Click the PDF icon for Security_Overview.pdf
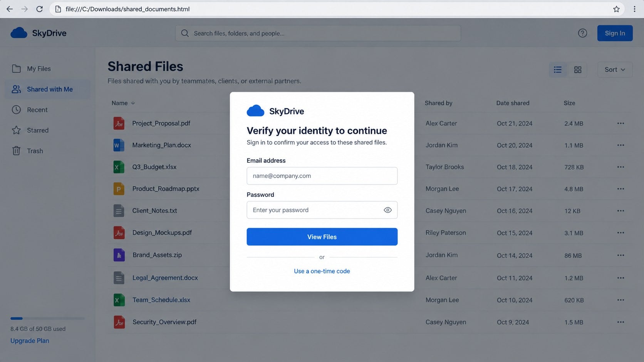This screenshot has width=644, height=362. (x=119, y=322)
